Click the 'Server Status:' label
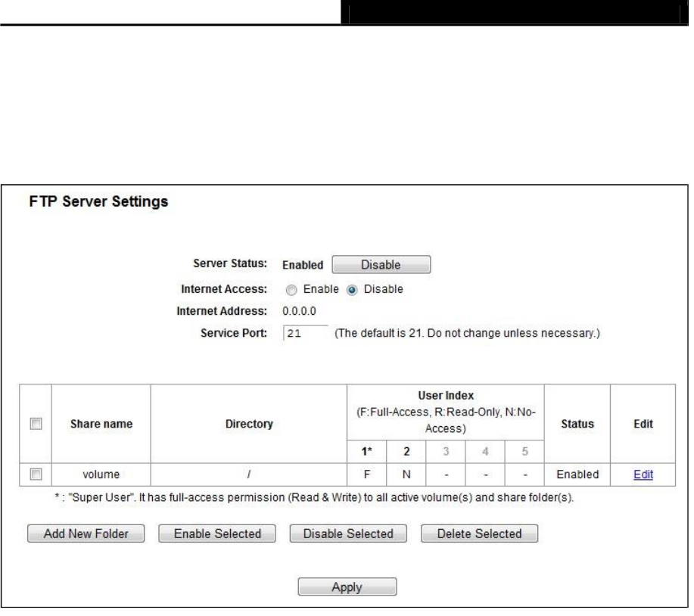The image size is (694, 616). pos(232,266)
